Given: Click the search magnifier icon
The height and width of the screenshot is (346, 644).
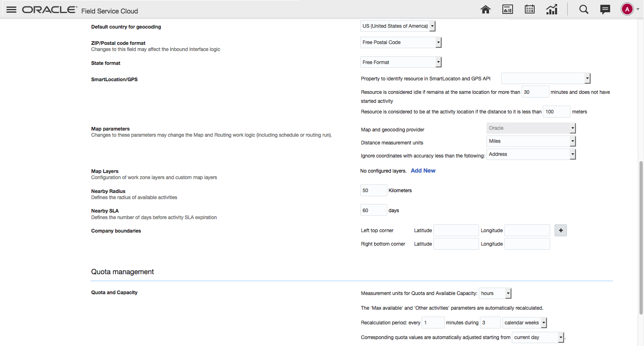Looking at the screenshot, I should 584,9.
